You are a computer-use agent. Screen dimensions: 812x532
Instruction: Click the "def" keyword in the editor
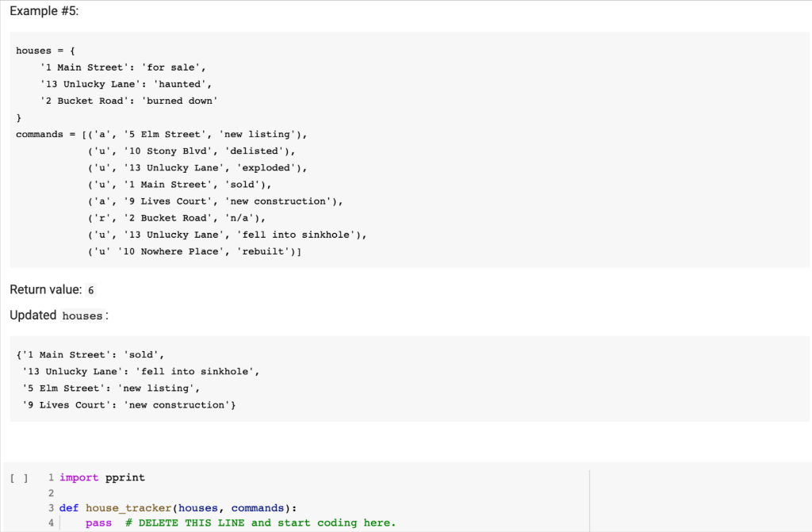click(69, 508)
